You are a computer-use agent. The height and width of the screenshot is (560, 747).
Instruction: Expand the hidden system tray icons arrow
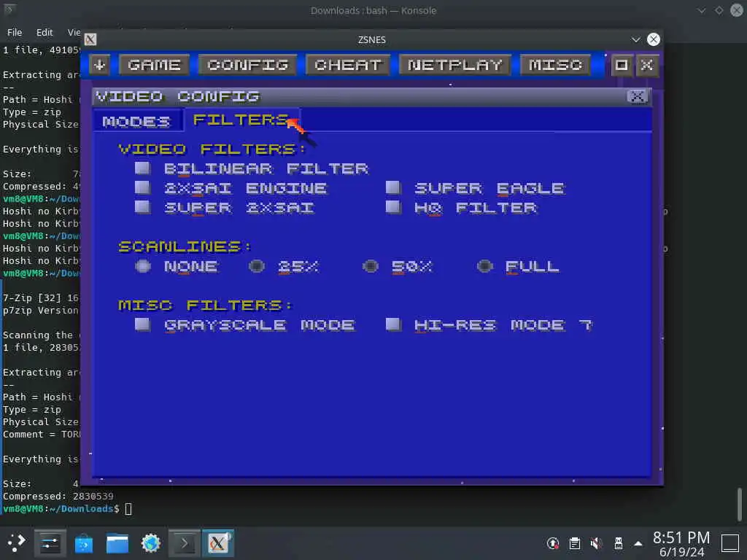click(x=638, y=543)
